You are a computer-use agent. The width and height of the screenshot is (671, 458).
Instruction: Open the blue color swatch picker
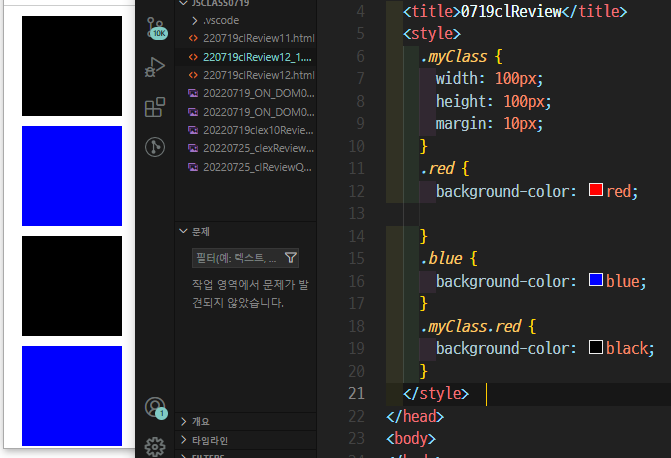tap(596, 280)
